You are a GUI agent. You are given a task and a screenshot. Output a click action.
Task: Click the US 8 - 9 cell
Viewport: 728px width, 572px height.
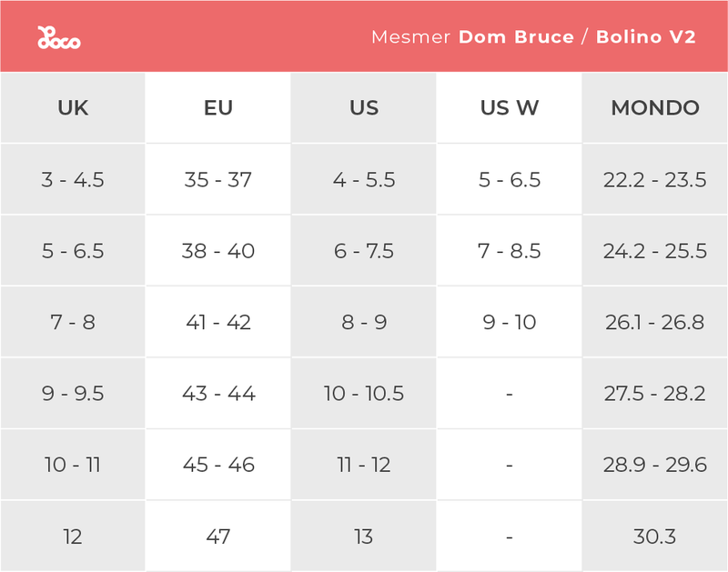tap(364, 323)
